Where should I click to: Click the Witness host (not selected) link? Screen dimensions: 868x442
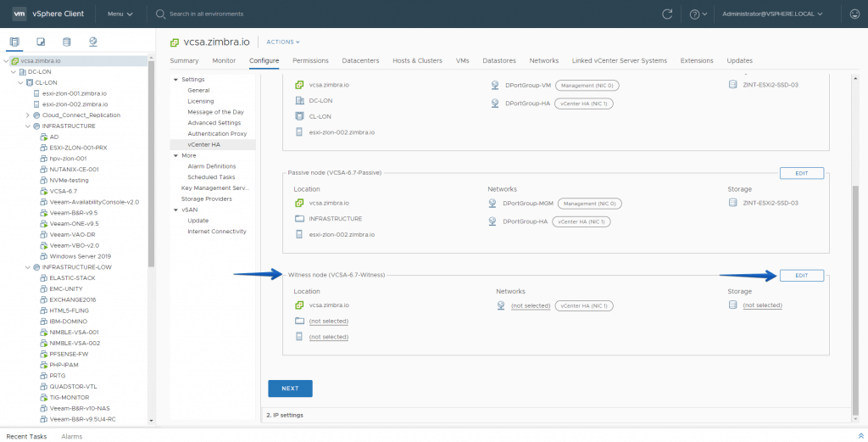pyautogui.click(x=329, y=337)
